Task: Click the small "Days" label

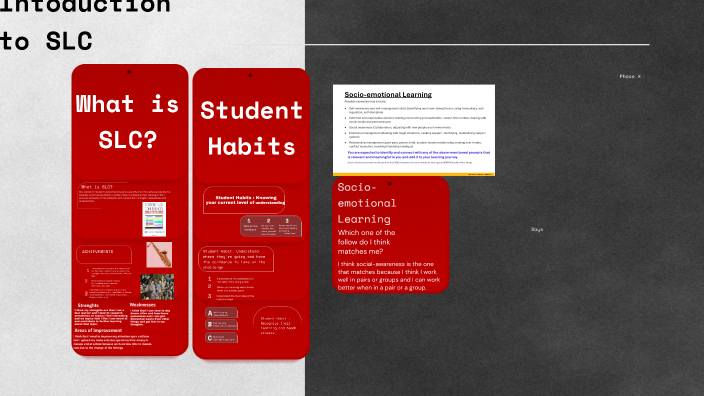Action: pyautogui.click(x=537, y=229)
